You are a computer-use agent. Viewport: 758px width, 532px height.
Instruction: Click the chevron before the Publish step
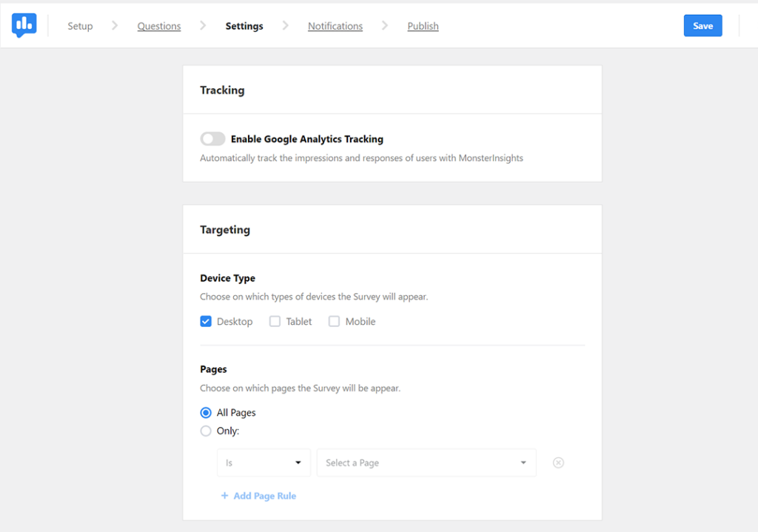point(385,25)
